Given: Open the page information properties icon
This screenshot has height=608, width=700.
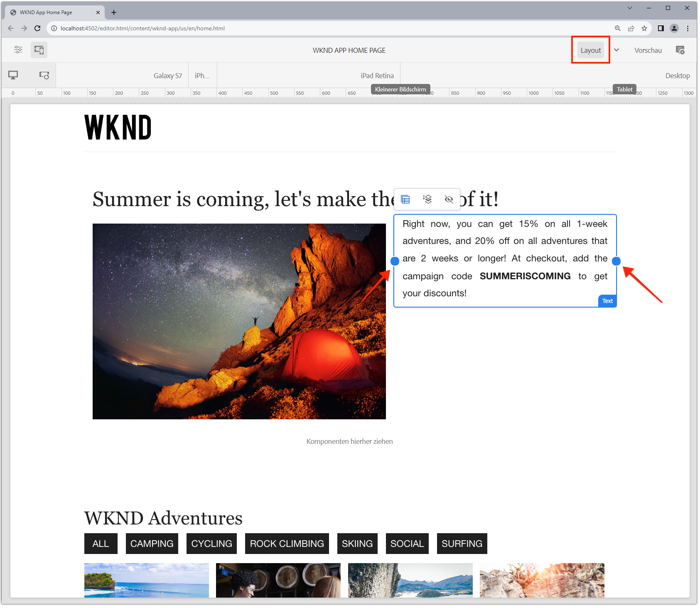Looking at the screenshot, I should [x=18, y=50].
